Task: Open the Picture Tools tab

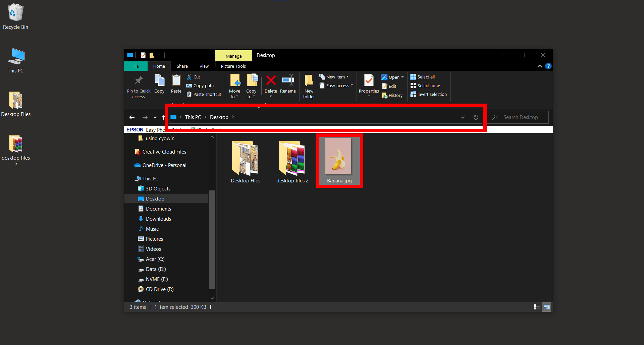Action: [233, 66]
